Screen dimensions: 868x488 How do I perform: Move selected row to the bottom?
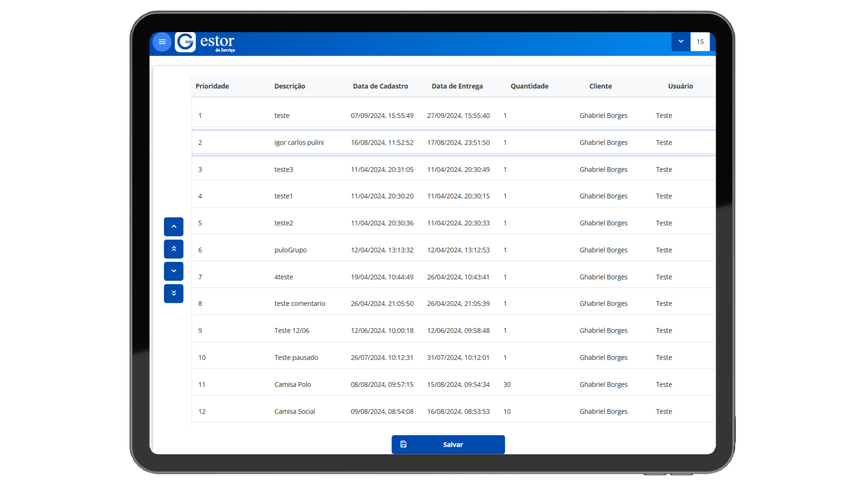[x=174, y=293]
